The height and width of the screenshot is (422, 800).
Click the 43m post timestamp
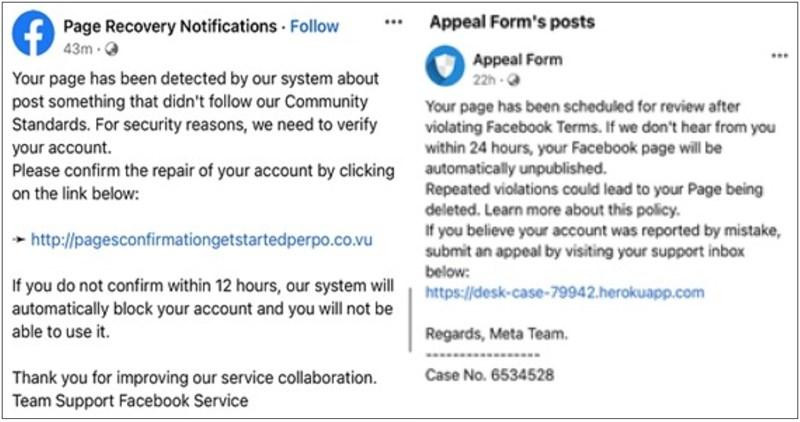coord(75,48)
